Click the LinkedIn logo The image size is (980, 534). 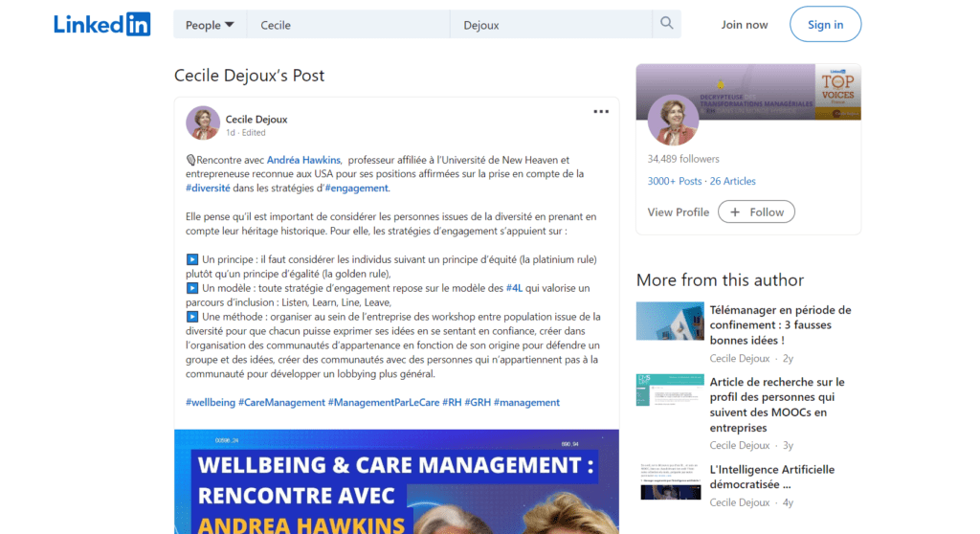click(101, 24)
